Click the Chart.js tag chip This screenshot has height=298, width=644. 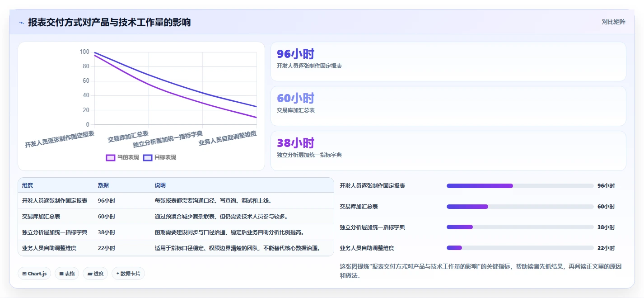point(34,274)
